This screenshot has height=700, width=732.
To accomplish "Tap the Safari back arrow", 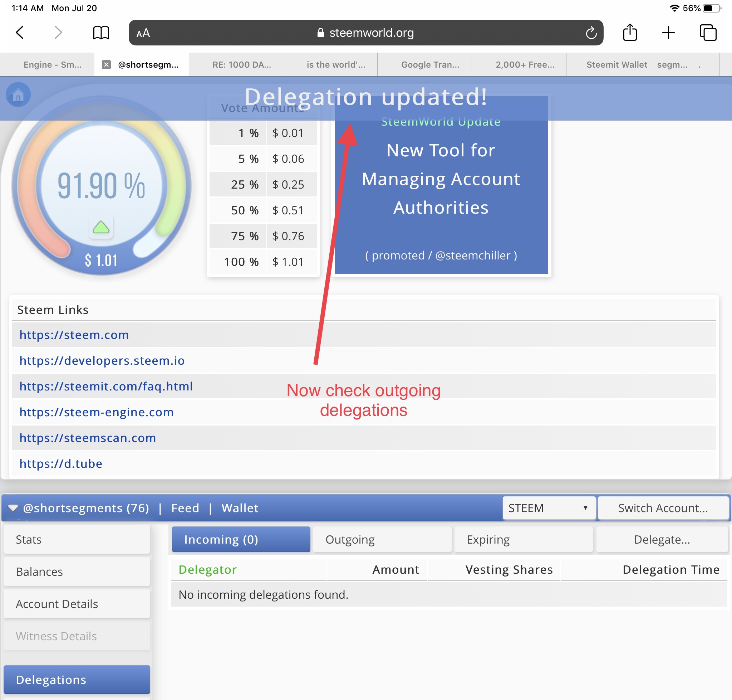I will click(x=20, y=33).
